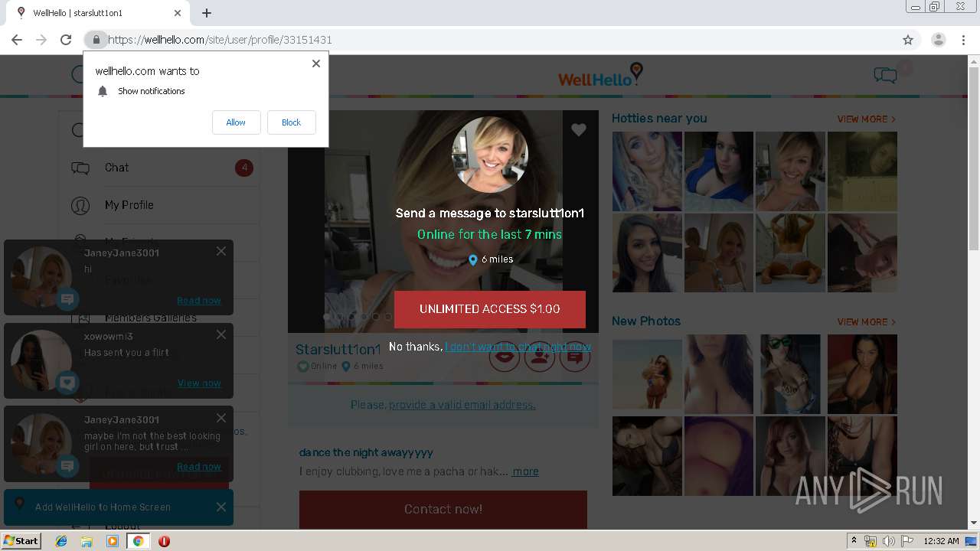Show hidden system tray icons
This screenshot has width=980, height=551.
(854, 541)
